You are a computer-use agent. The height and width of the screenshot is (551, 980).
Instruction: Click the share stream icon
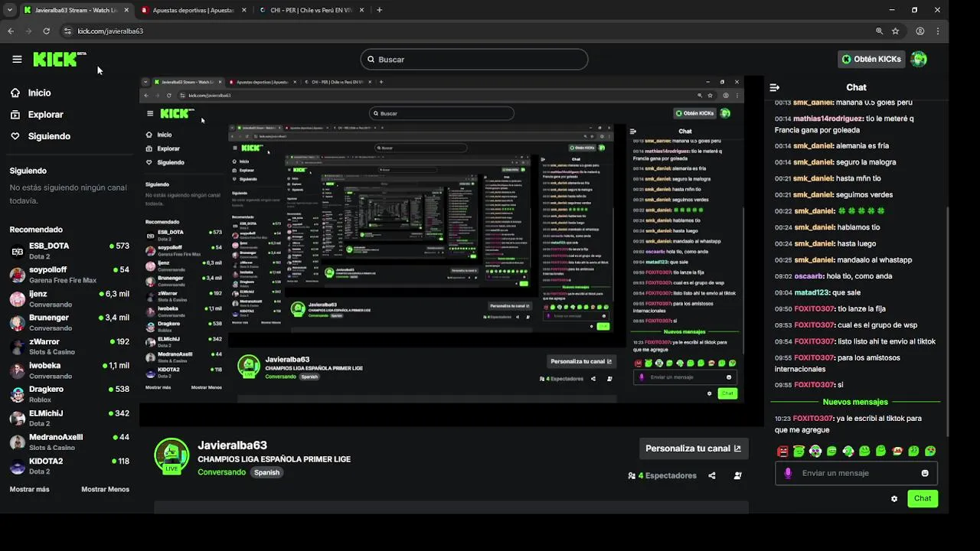coord(712,475)
